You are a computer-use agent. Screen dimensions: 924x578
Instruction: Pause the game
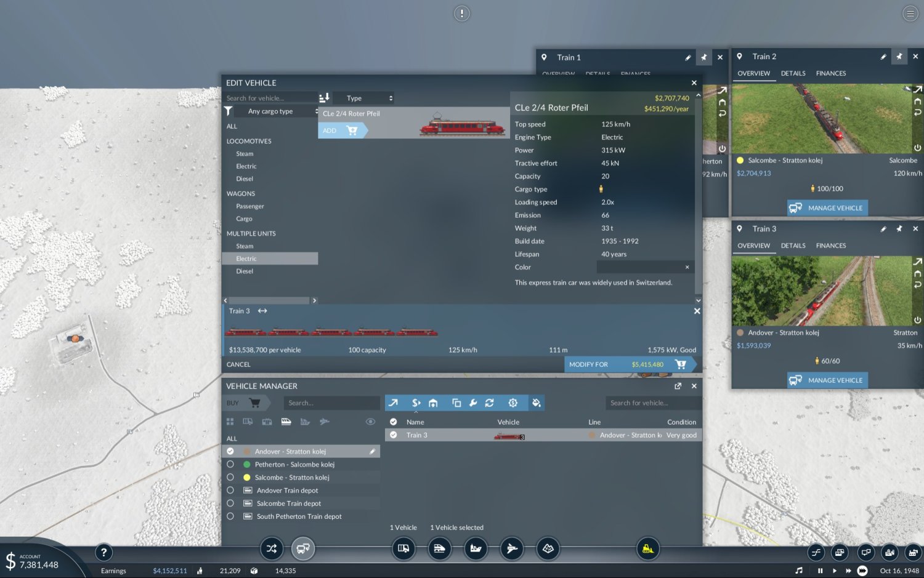pyautogui.click(x=820, y=571)
